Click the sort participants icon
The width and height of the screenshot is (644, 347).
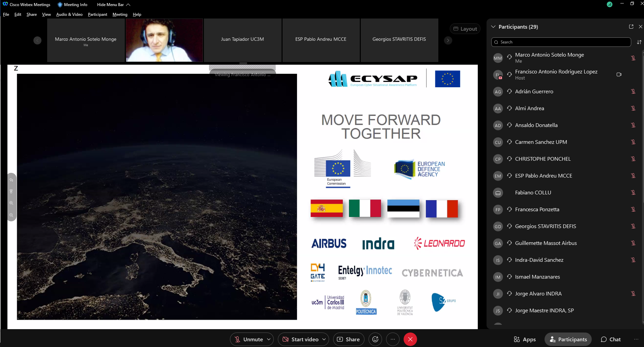tap(639, 42)
